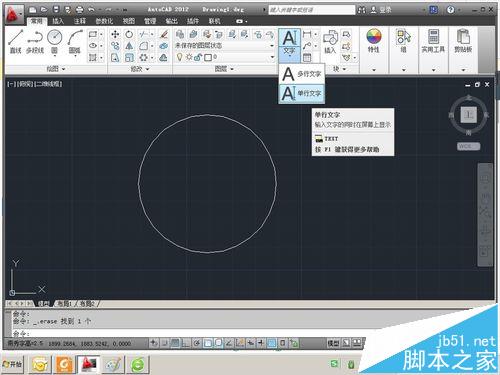Open the Clipboard (剪贴板) panel
This screenshot has height=375, width=500.
pos(463,41)
